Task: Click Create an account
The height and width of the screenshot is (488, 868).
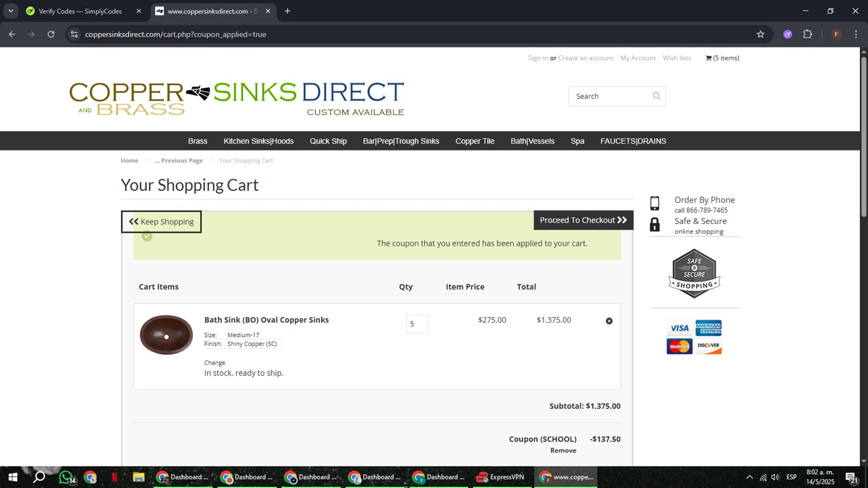Action: click(x=586, y=58)
